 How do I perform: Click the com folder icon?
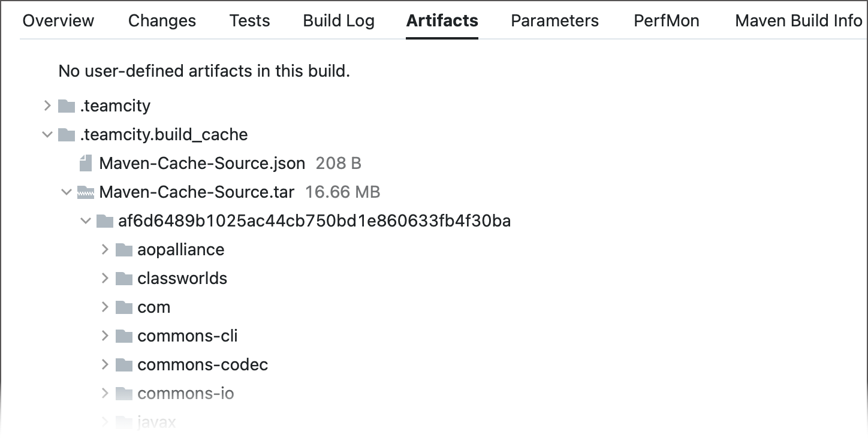[x=125, y=307]
